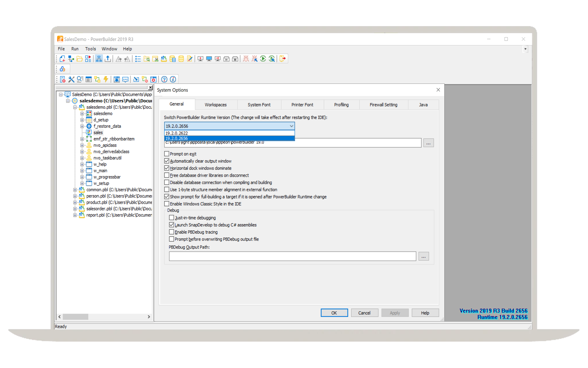This screenshot has height=368, width=588.
Task: Uncheck Launch SnapDevelop to debug C# assemblies
Action: (171, 225)
